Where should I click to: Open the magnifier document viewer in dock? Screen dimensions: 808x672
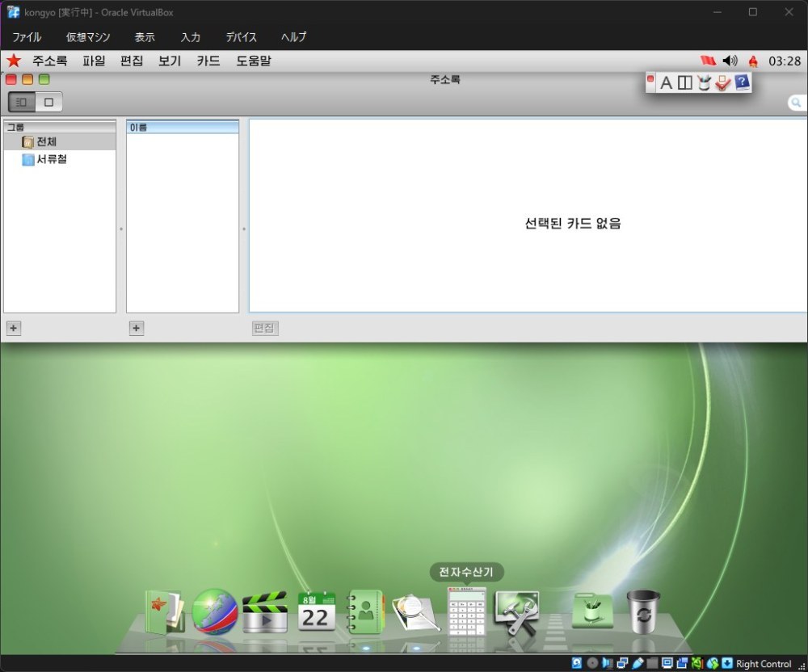tap(416, 613)
